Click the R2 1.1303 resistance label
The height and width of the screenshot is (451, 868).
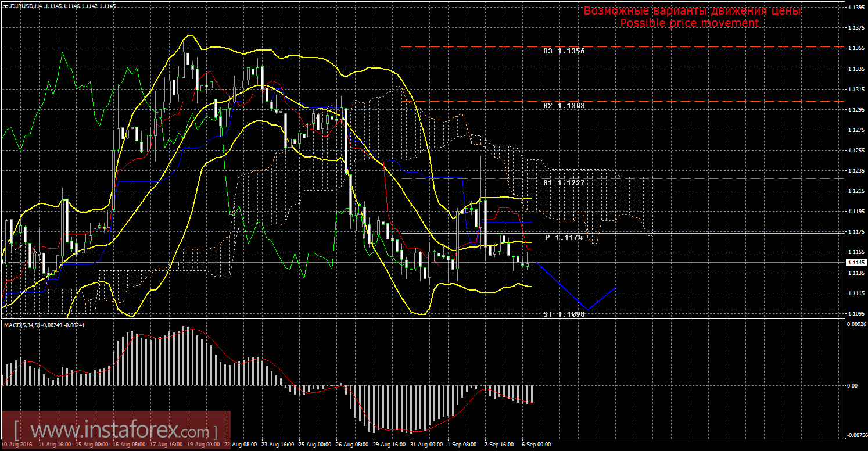point(564,106)
